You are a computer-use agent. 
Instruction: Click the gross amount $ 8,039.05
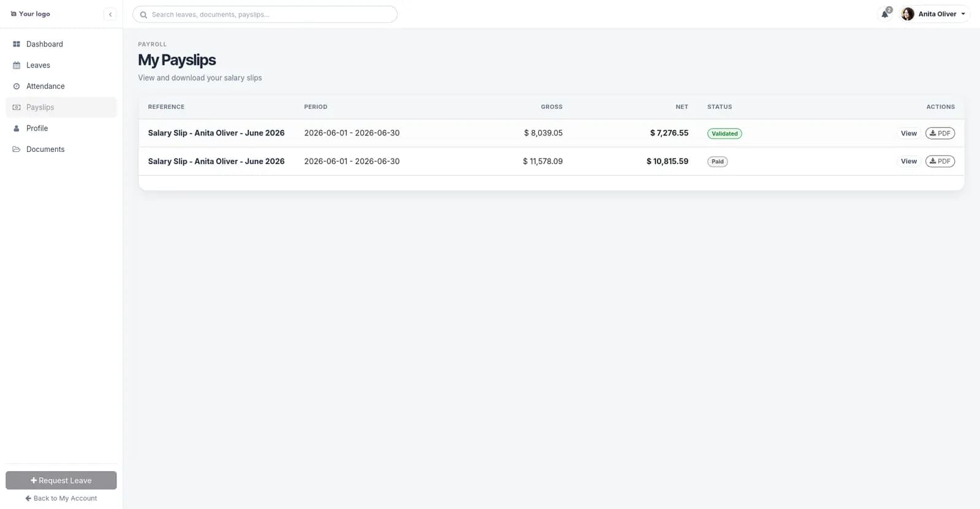pyautogui.click(x=543, y=133)
